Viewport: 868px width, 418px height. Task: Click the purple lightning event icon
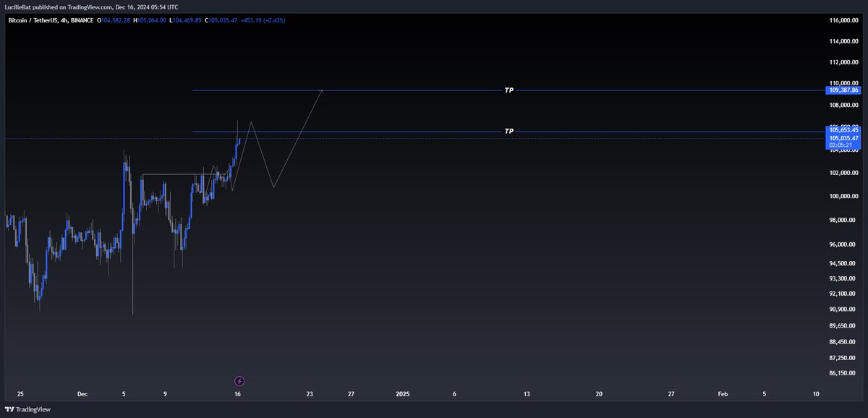pos(240,380)
